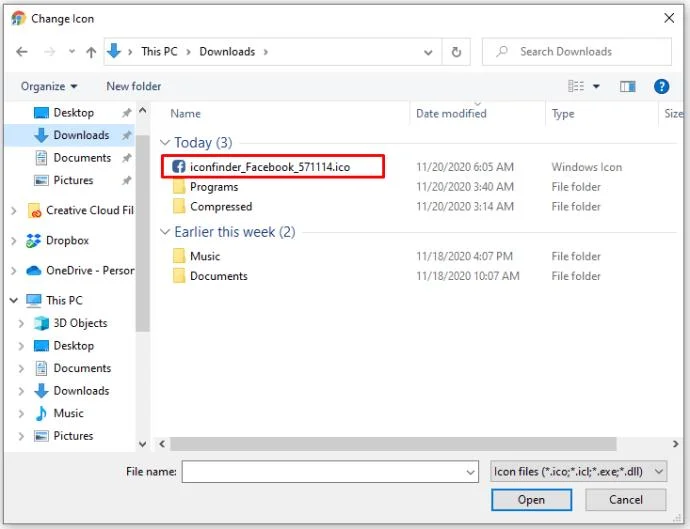This screenshot has height=529, width=690.
Task: Click the Cancel button
Action: pos(625,500)
